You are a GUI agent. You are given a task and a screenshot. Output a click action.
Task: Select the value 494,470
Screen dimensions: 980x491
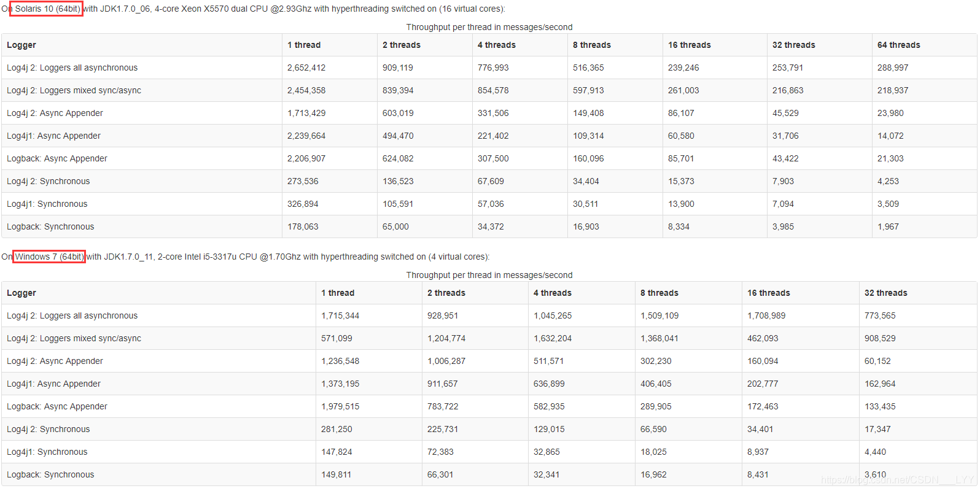(398, 136)
